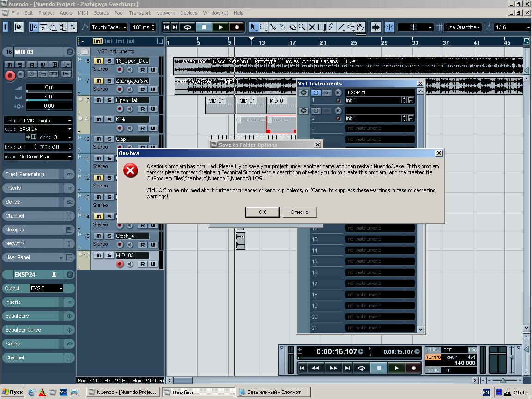The image size is (532, 399).
Task: Open the MIDI output EXSP24 dropdown
Action: click(38, 129)
